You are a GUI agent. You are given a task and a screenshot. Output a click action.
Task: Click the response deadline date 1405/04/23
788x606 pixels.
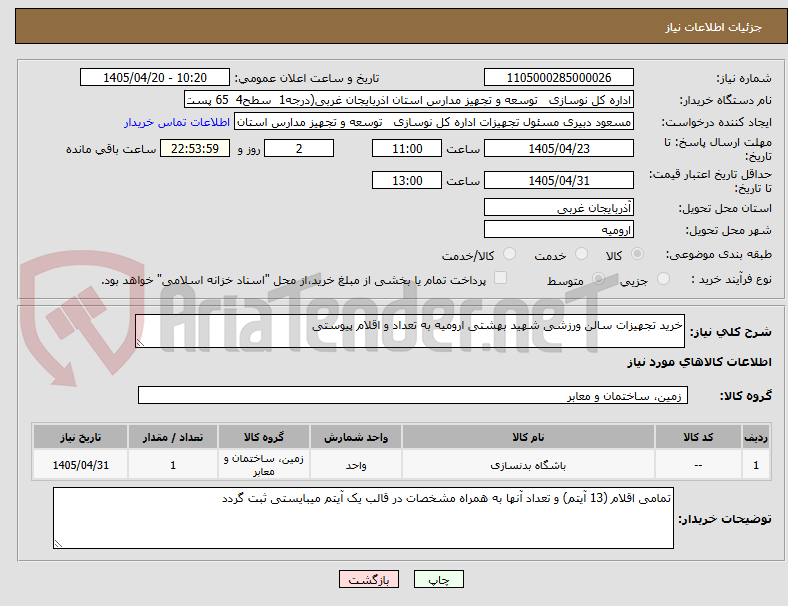coord(559,149)
